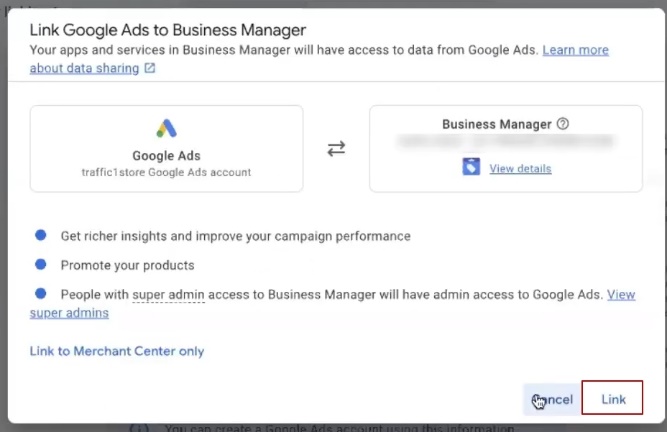
Task: Click the blue Business Manager tag icon
Action: [x=472, y=167]
